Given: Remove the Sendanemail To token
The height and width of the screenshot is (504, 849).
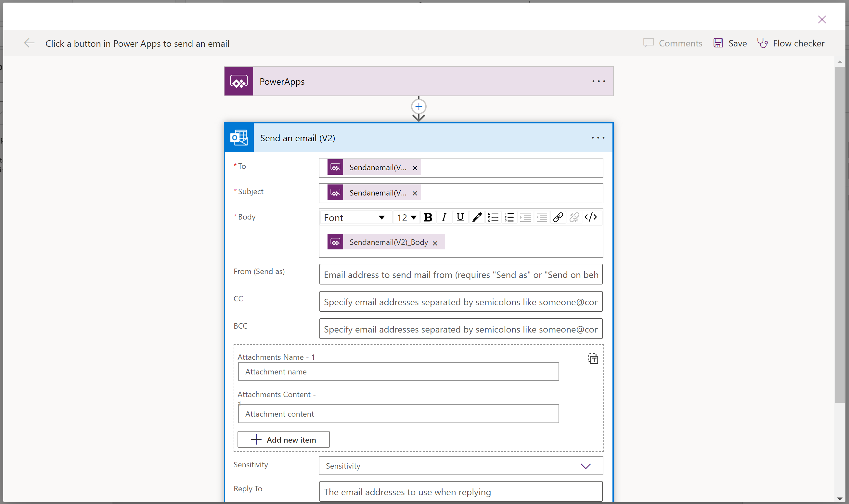Looking at the screenshot, I should coord(415,167).
